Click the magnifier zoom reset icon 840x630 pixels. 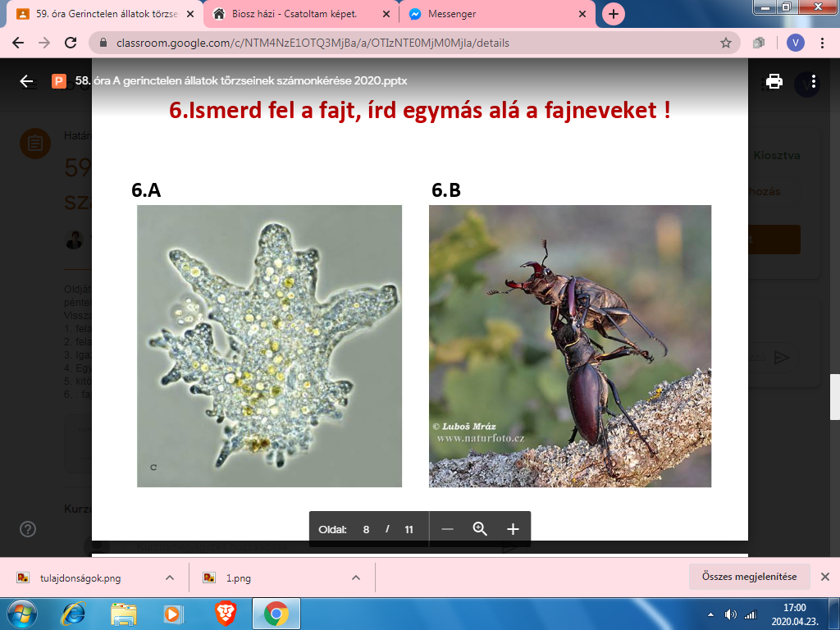(x=480, y=529)
